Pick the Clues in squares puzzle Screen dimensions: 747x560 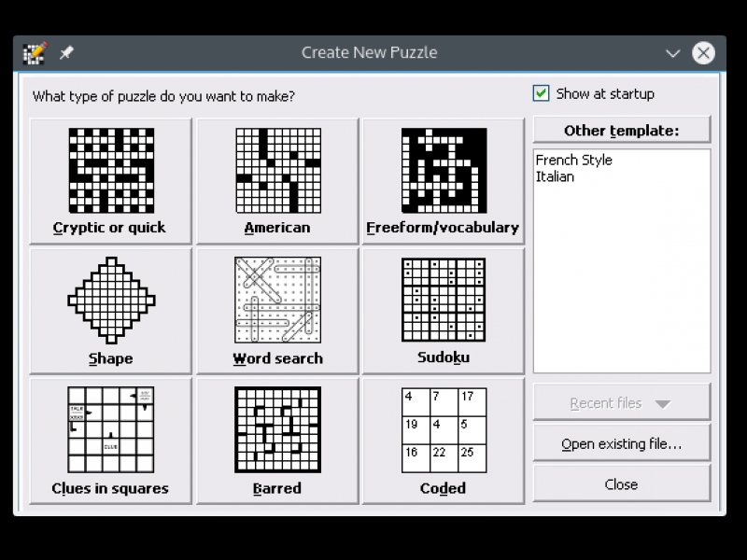point(110,441)
